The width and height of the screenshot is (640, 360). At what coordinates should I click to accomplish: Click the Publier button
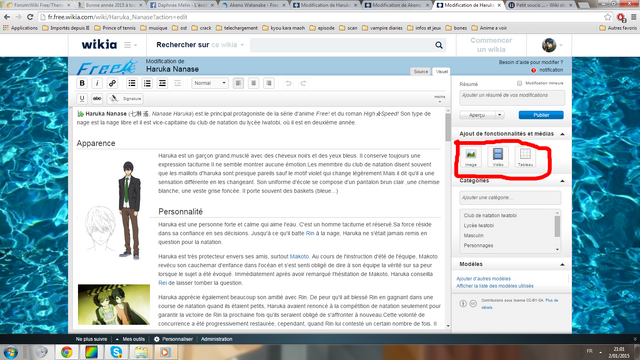541,115
